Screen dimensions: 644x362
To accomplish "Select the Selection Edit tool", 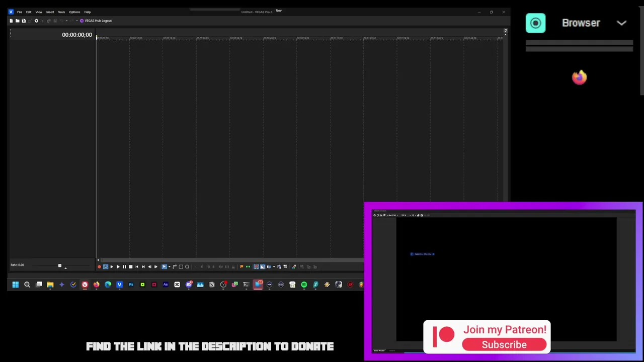I will [181, 266].
